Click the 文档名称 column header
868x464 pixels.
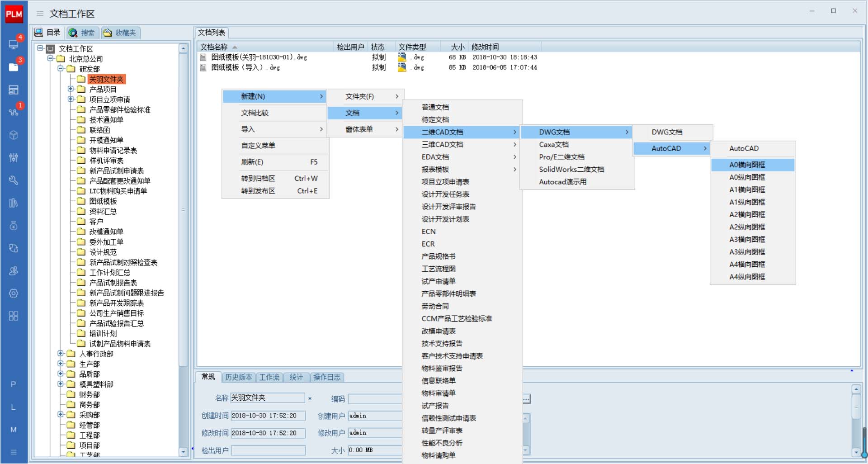click(x=214, y=47)
